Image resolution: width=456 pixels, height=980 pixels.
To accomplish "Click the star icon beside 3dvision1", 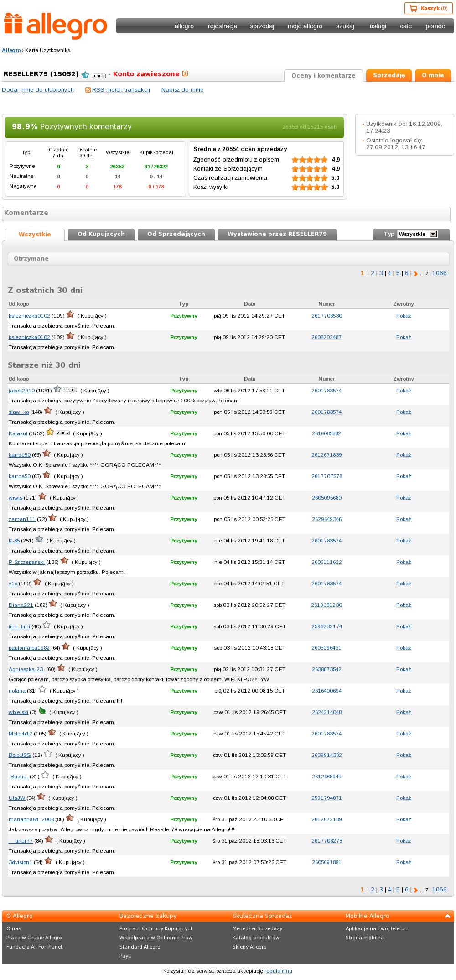I will (48, 861).
